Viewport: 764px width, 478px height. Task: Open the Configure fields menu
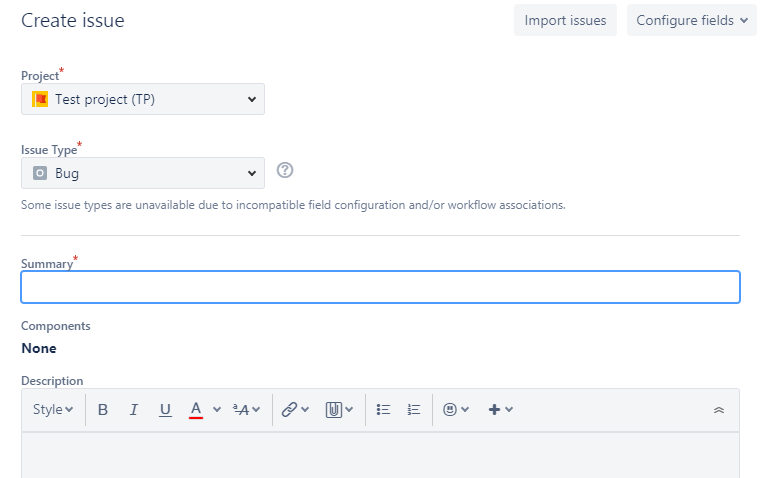691,20
